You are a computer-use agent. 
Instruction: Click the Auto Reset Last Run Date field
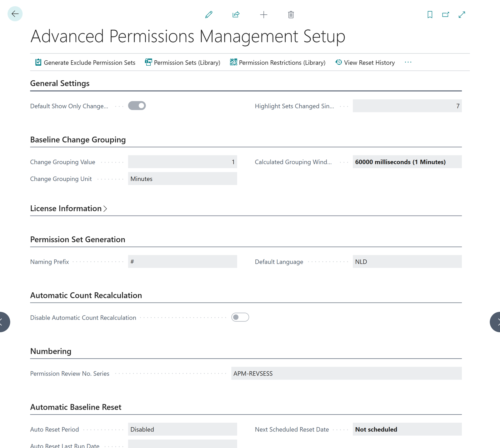point(182,444)
